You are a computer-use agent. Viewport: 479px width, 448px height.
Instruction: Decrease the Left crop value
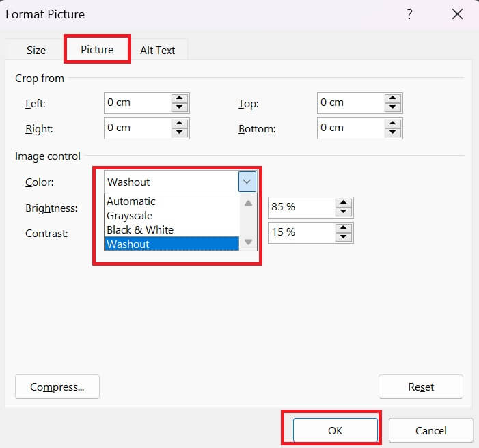point(179,107)
